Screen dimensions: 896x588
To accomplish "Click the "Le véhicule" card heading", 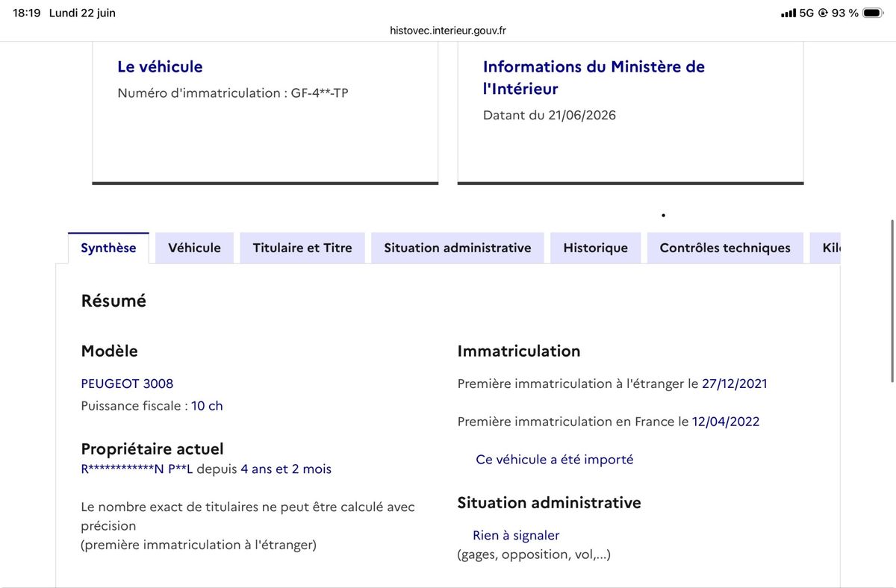I will (x=160, y=66).
